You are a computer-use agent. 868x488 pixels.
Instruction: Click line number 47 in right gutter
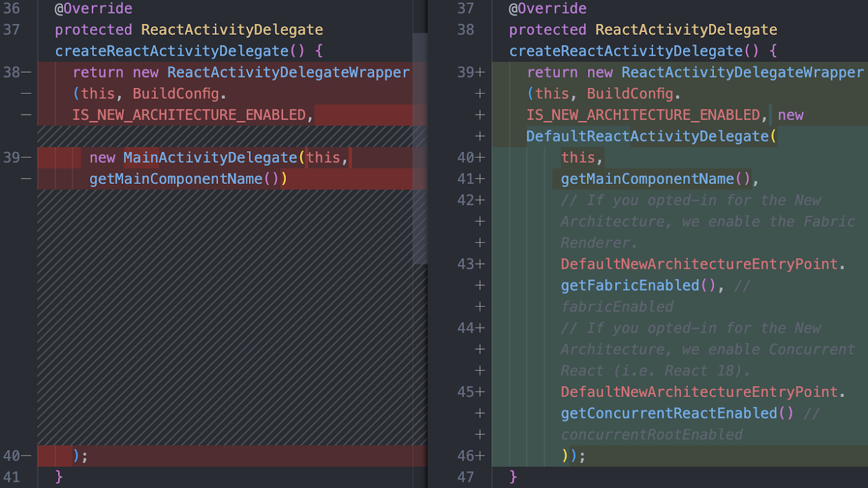click(x=465, y=477)
